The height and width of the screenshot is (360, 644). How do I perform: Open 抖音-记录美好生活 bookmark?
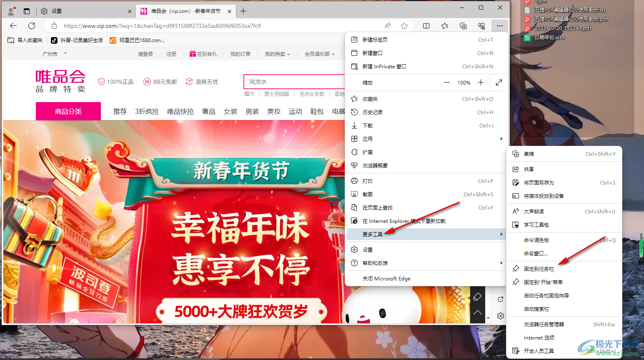(77, 40)
